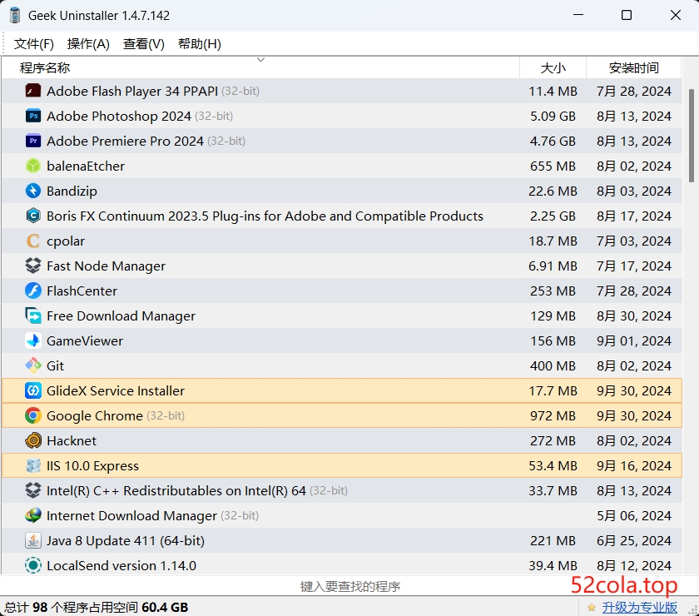Viewport: 699px width, 616px height.
Task: Open the 查看(V) menu
Action: (x=142, y=43)
